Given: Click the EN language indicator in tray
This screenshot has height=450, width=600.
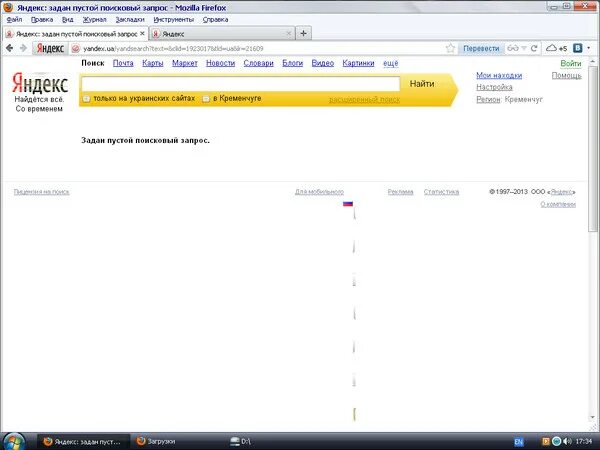Looking at the screenshot, I should (x=518, y=442).
